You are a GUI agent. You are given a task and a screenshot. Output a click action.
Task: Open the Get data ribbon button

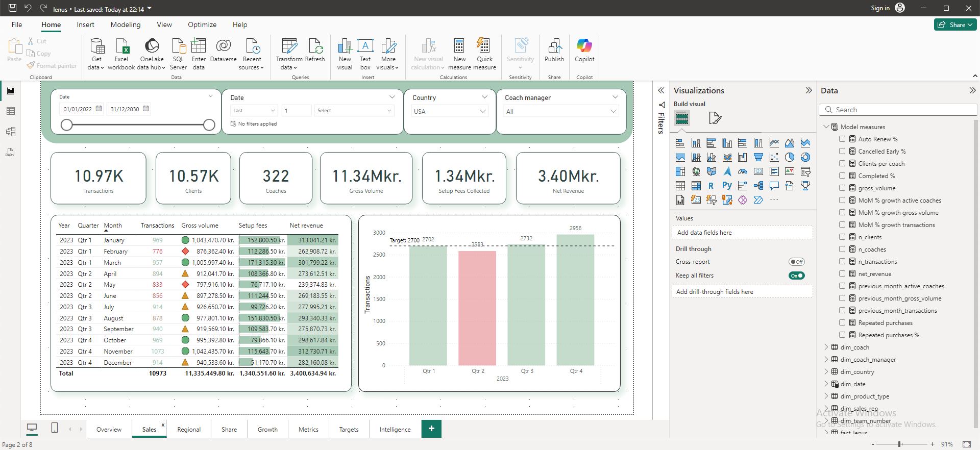[x=96, y=54]
